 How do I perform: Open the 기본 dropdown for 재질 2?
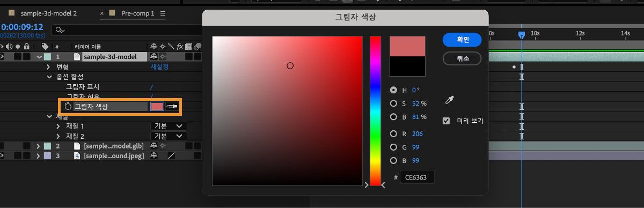click(x=169, y=136)
